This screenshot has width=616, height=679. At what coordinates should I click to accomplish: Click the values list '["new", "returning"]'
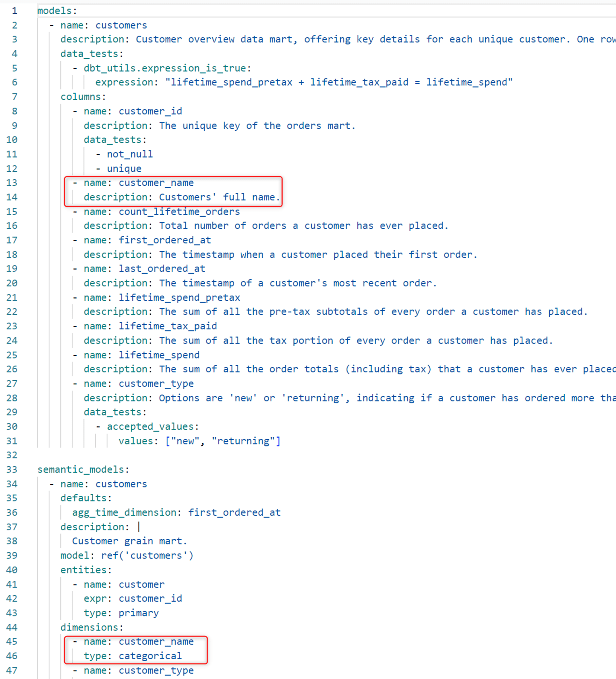[x=223, y=441]
